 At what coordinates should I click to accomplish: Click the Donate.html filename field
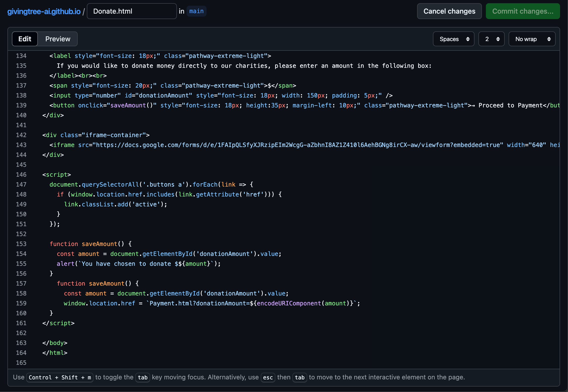tap(132, 11)
